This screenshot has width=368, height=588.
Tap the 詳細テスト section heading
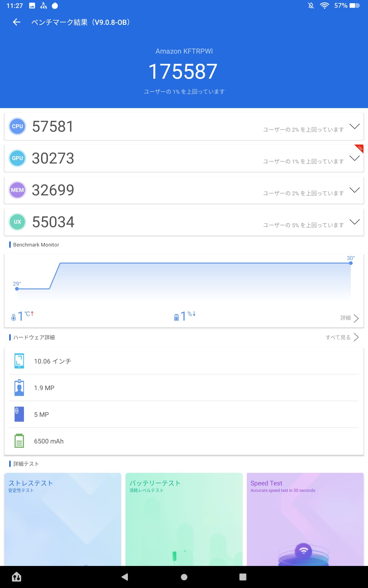tap(26, 464)
